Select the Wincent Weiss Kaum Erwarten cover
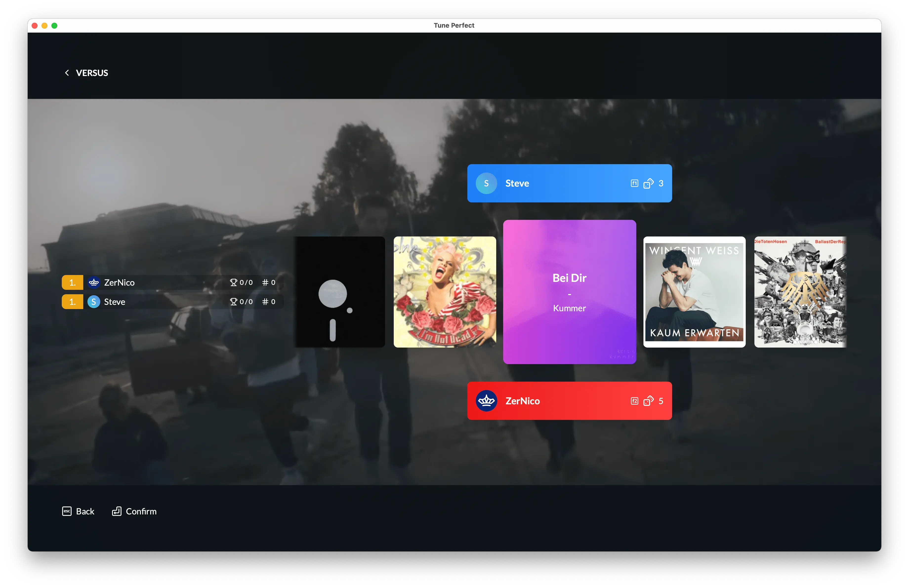This screenshot has height=588, width=909. [694, 292]
